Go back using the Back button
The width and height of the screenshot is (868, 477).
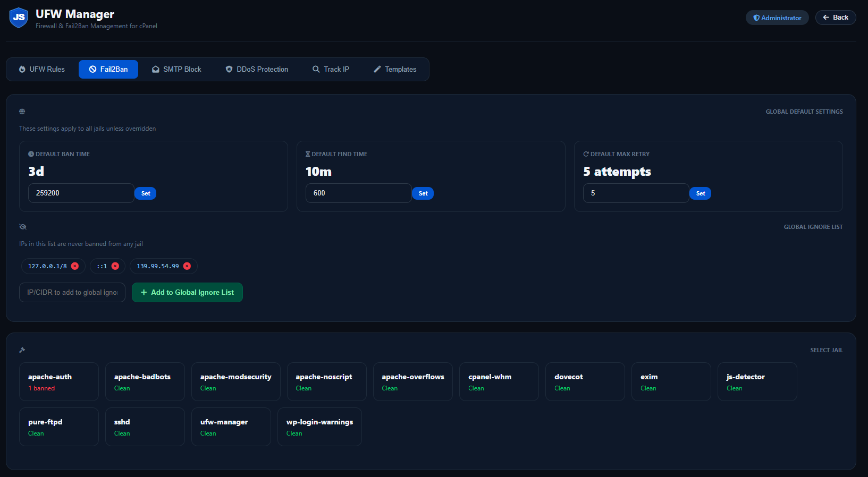[x=835, y=18]
